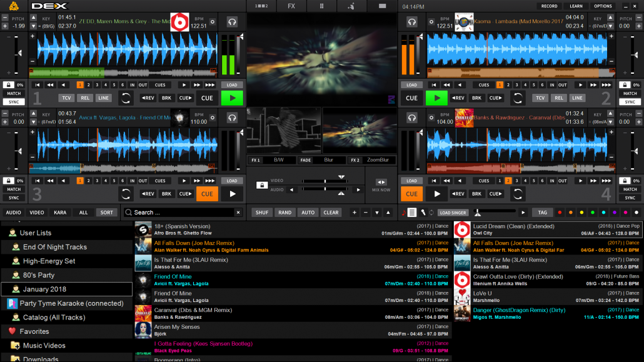This screenshot has height=362, width=644.
Task: Reverse playback on deck 3
Action: point(148,194)
